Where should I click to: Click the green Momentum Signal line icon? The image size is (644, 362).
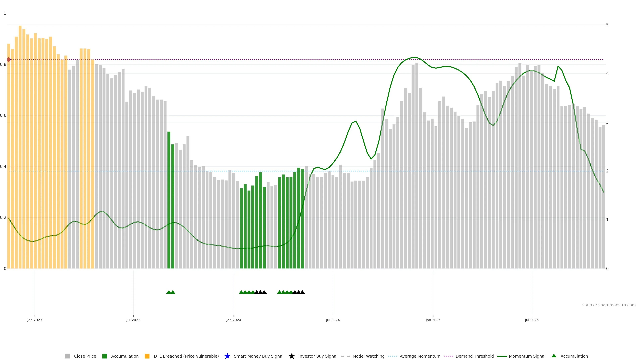[x=502, y=356]
